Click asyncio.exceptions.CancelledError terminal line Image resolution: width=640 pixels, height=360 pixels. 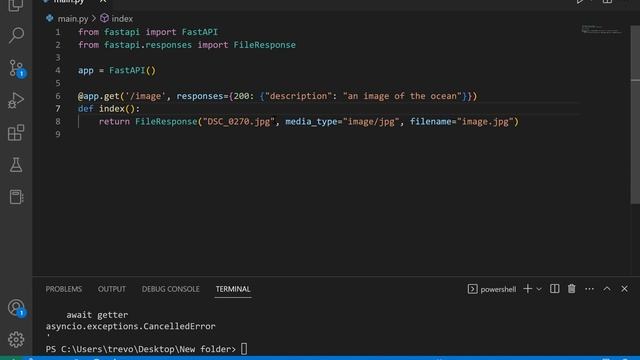pos(131,327)
